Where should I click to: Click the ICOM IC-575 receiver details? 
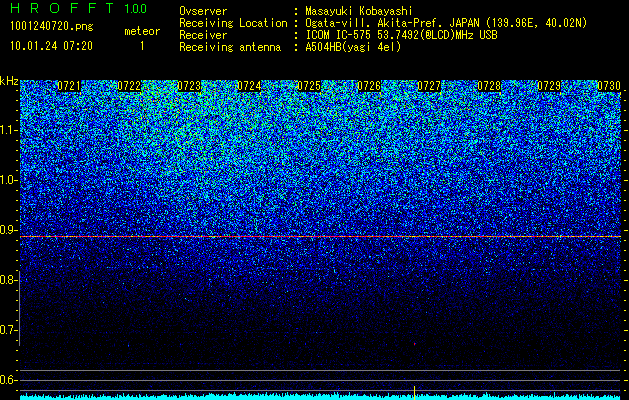(x=401, y=35)
